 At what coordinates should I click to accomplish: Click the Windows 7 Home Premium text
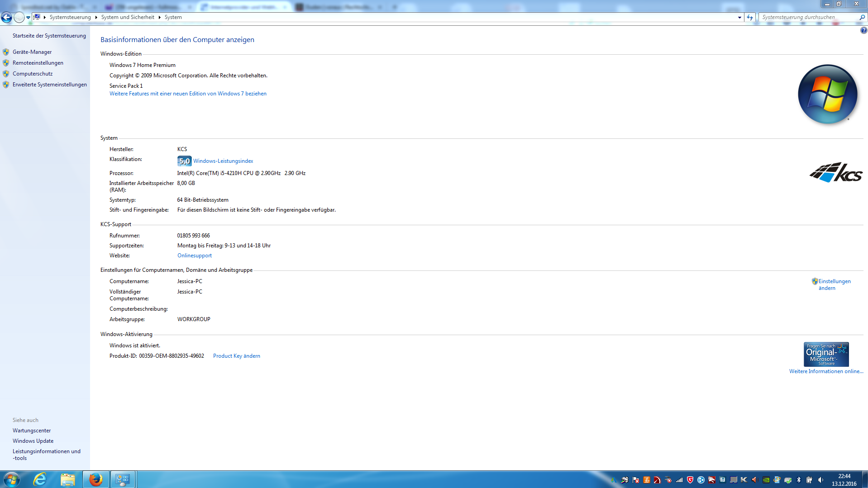coord(143,65)
